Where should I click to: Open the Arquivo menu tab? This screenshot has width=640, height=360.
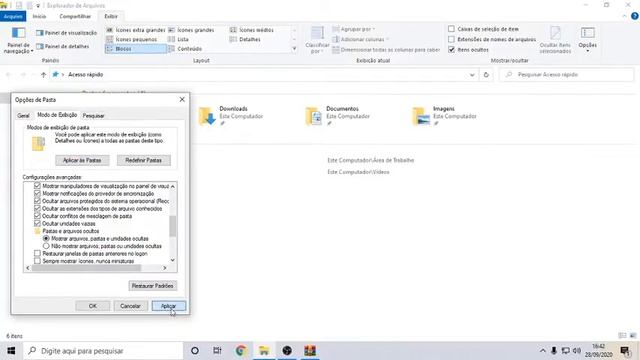(13, 16)
